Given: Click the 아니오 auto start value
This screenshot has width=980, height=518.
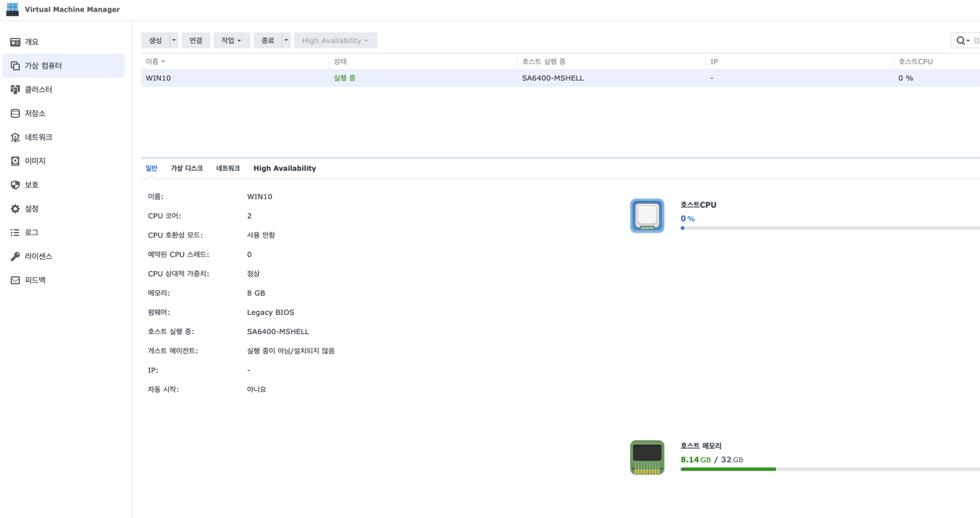Looking at the screenshot, I should click(256, 389).
